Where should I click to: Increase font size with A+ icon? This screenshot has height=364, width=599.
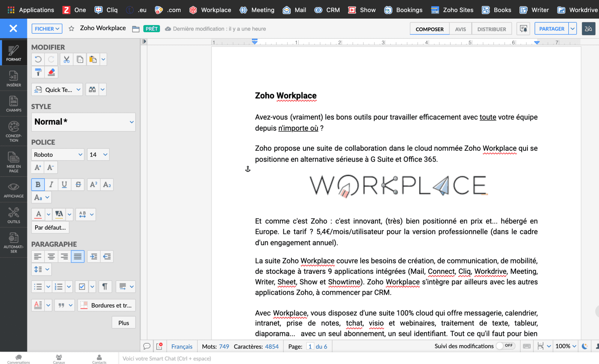pos(38,168)
